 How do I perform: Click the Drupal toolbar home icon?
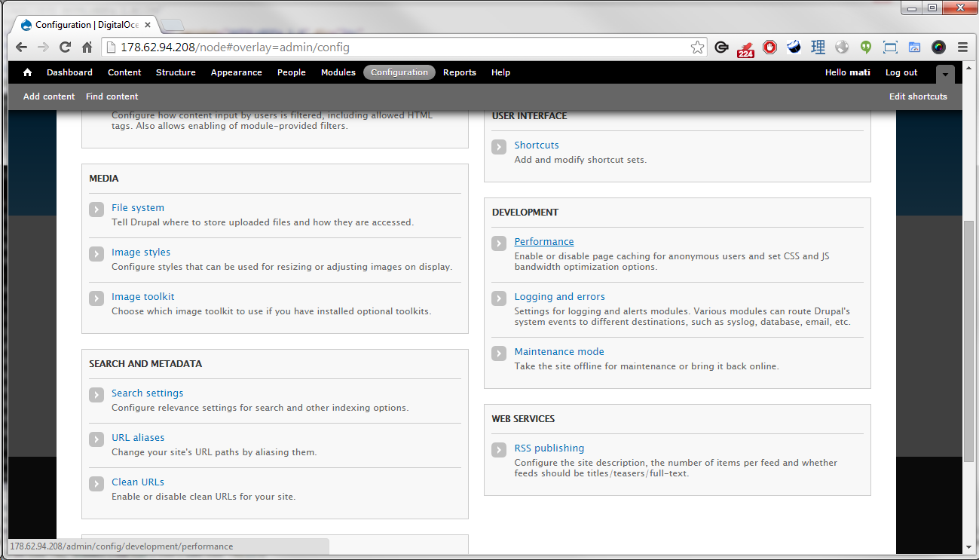(28, 72)
